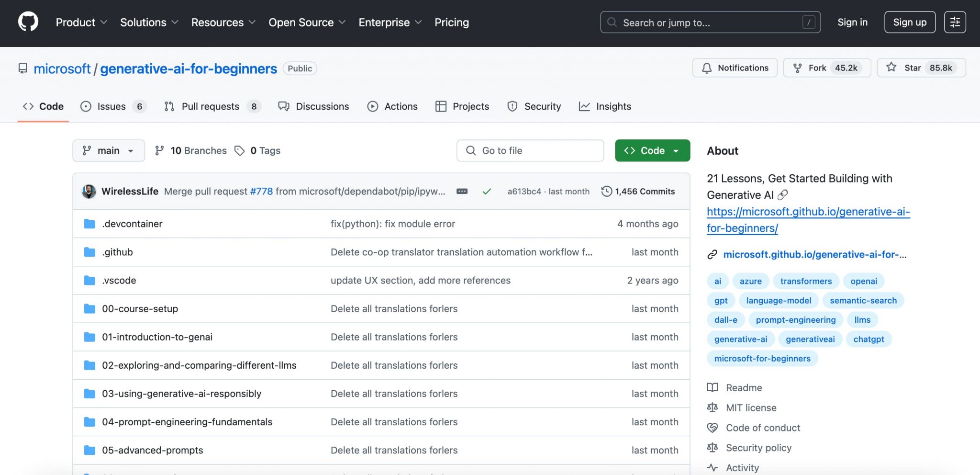The height and width of the screenshot is (475, 980).
Task: Click the green commit status checkmark
Action: point(487,192)
